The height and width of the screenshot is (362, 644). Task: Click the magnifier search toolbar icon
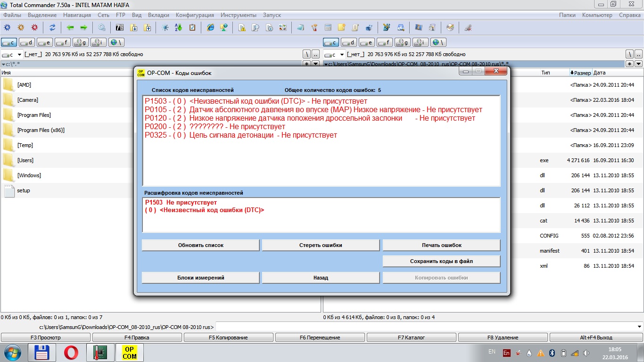click(x=401, y=27)
